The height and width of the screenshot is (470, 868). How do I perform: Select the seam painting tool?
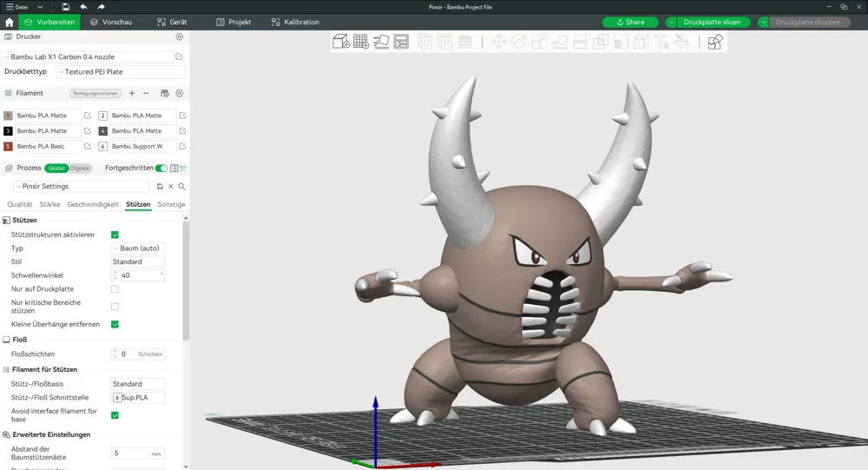[x=641, y=42]
